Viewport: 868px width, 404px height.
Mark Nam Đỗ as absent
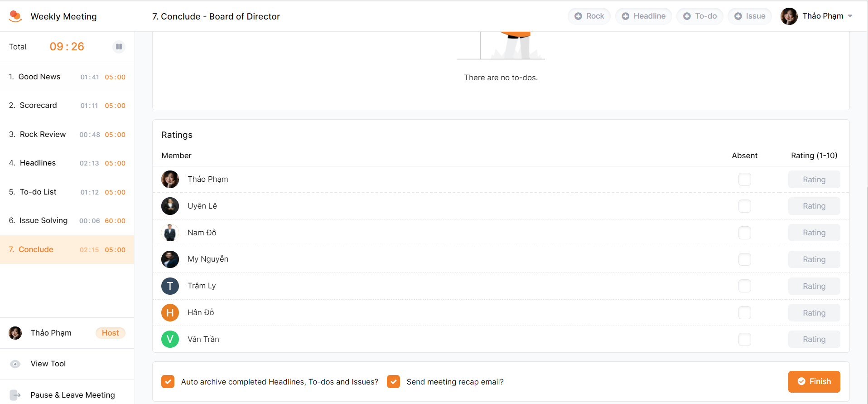pos(744,233)
